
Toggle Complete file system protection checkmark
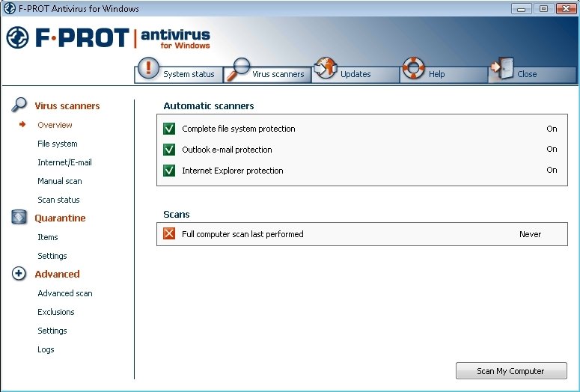pyautogui.click(x=169, y=129)
